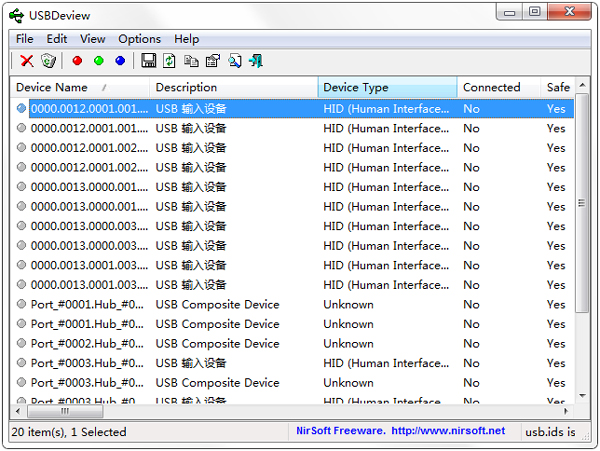
Task: Click the blue dot toolbar icon
Action: click(x=120, y=61)
